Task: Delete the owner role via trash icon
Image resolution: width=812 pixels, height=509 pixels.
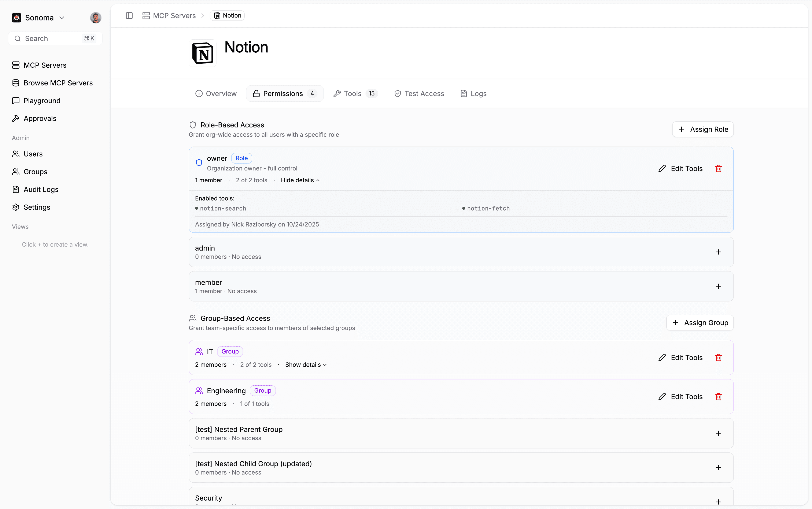Action: [719, 168]
